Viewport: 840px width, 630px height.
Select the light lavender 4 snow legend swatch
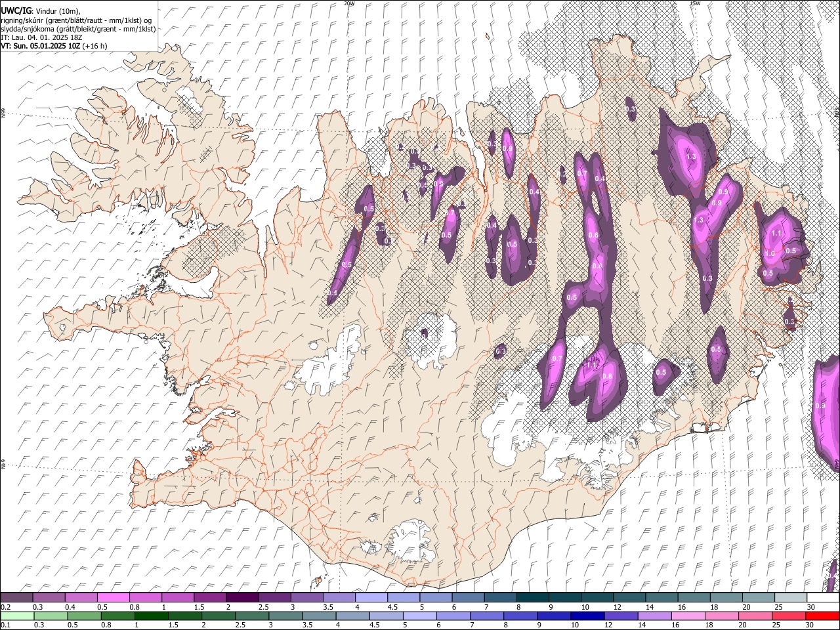(x=371, y=598)
